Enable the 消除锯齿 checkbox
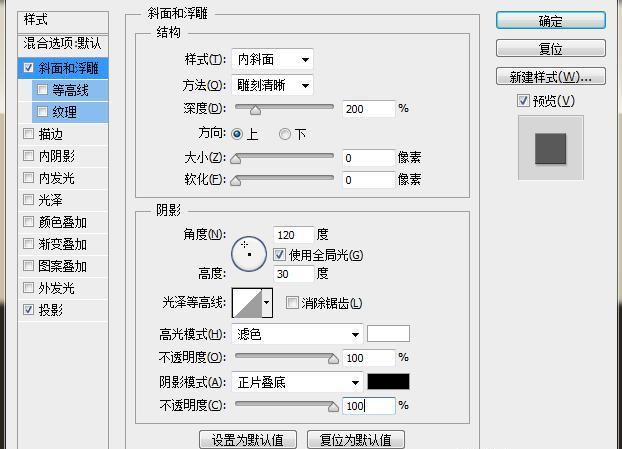Image resolution: width=622 pixels, height=449 pixels. tap(292, 303)
